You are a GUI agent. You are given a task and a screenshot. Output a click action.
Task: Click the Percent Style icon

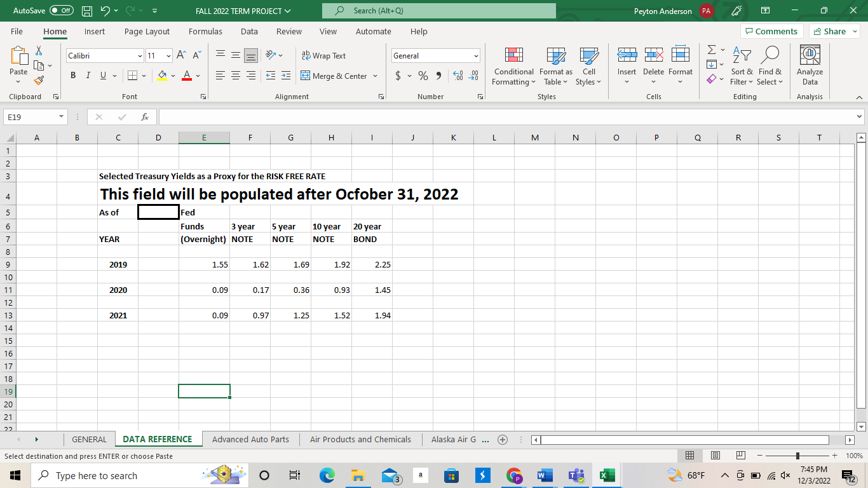point(423,76)
